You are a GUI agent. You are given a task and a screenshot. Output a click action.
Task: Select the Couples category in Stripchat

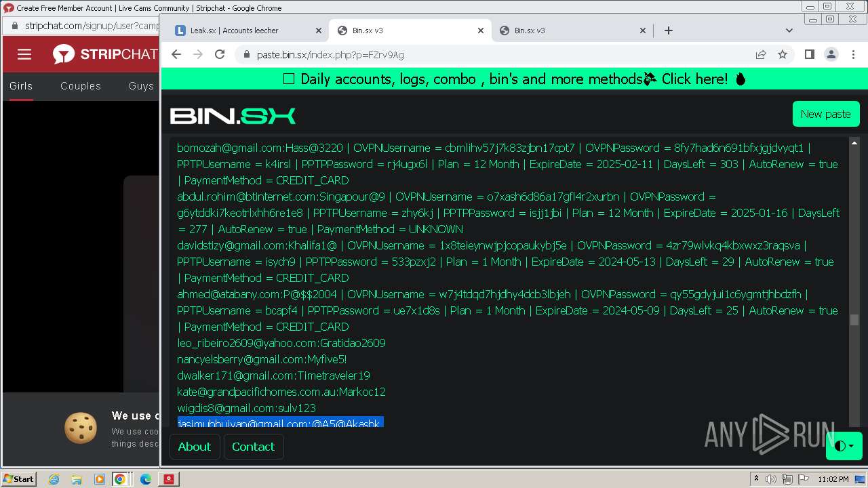tap(81, 86)
